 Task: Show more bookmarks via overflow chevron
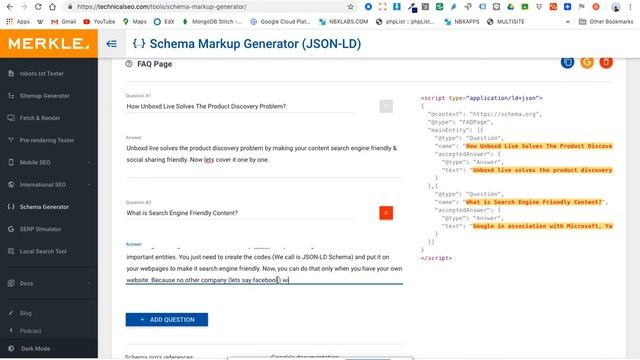[568, 22]
